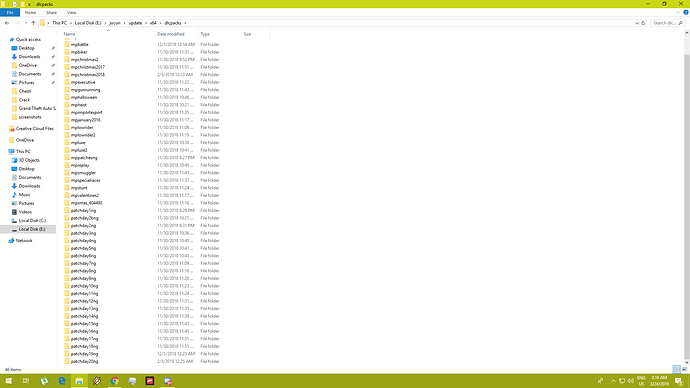Select the mpbiker folder
Viewport: 690px width, 388px height.
(79, 52)
